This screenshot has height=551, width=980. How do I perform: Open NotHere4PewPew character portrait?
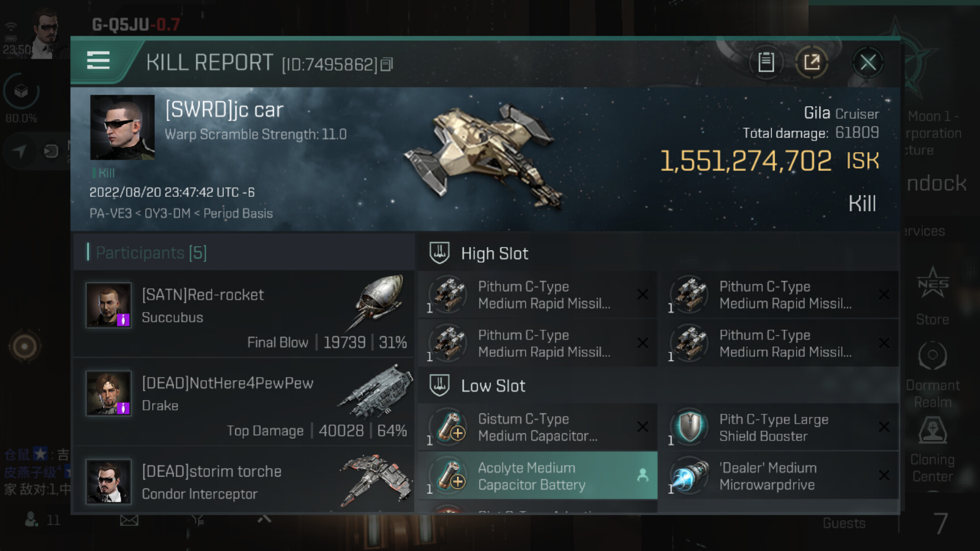coord(108,393)
